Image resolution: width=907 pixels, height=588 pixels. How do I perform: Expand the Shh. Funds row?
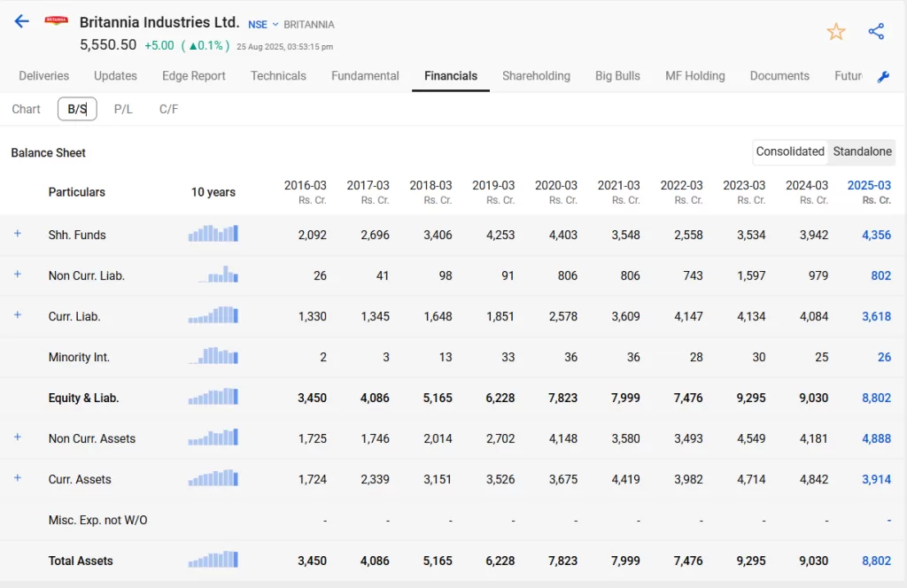click(18, 234)
